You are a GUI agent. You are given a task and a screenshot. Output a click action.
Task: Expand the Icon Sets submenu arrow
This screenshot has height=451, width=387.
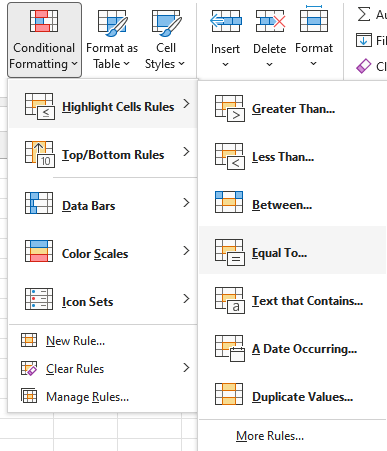(x=187, y=298)
